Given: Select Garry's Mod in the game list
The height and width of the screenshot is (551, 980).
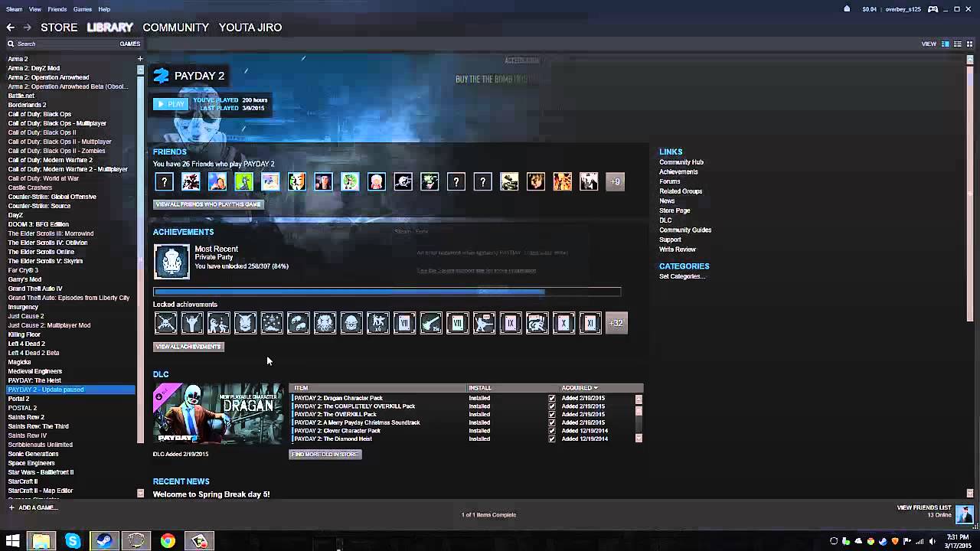Looking at the screenshot, I should (x=24, y=279).
